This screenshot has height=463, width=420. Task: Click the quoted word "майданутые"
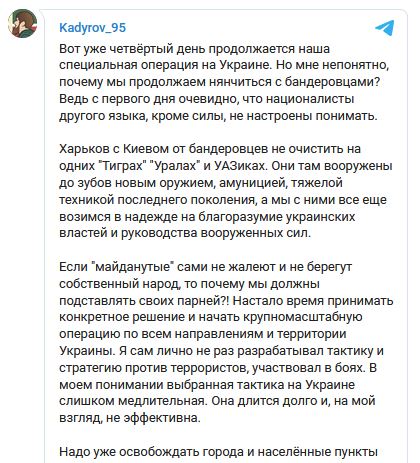133,267
